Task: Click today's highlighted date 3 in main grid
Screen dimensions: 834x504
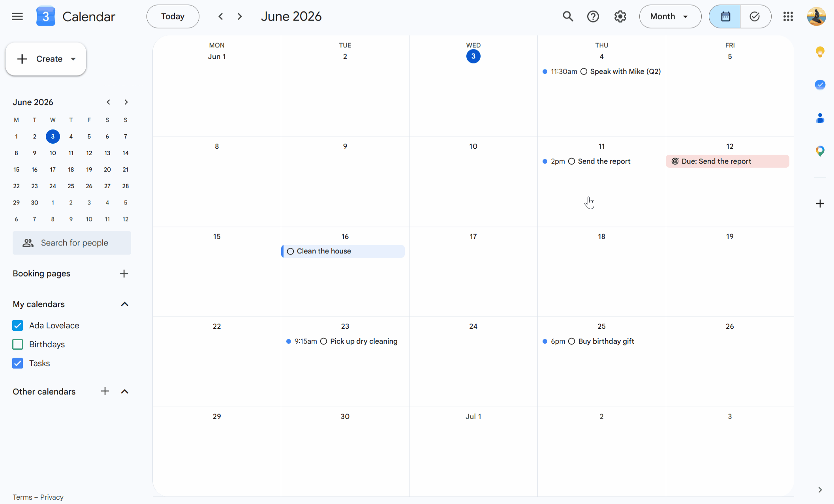Action: 473,56
